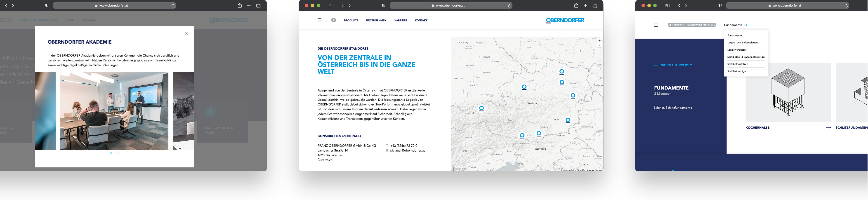Click the active blue carousel dot
This screenshot has width=868, height=200.
(111, 153)
